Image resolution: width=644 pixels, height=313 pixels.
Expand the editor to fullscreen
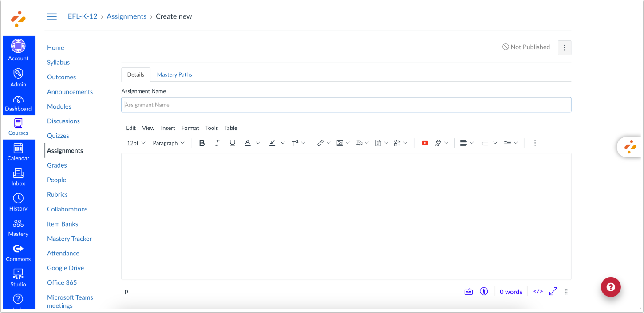pos(553,291)
